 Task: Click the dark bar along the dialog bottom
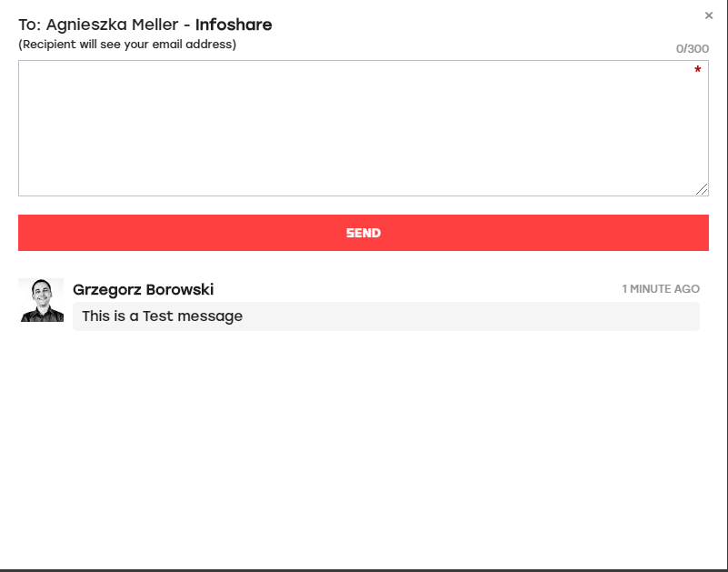click(364, 570)
